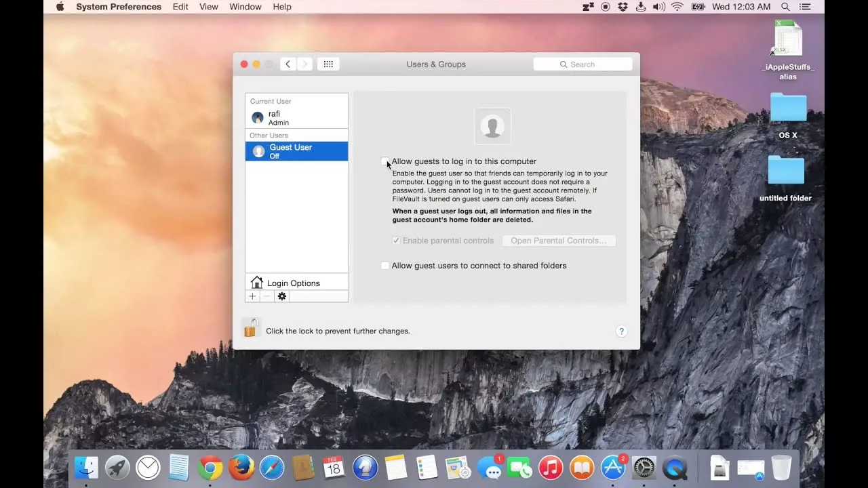Open the App Store from the Dock
The height and width of the screenshot is (488, 868).
pos(612,468)
